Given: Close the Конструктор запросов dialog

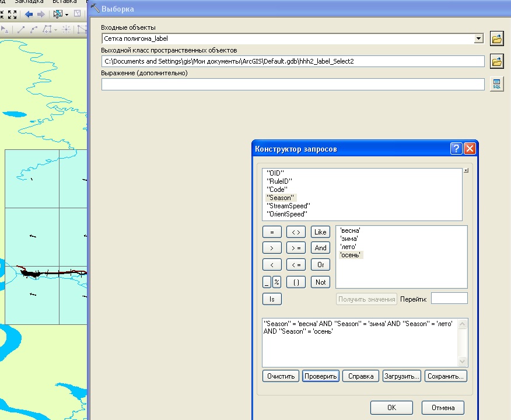Looking at the screenshot, I should tap(470, 149).
